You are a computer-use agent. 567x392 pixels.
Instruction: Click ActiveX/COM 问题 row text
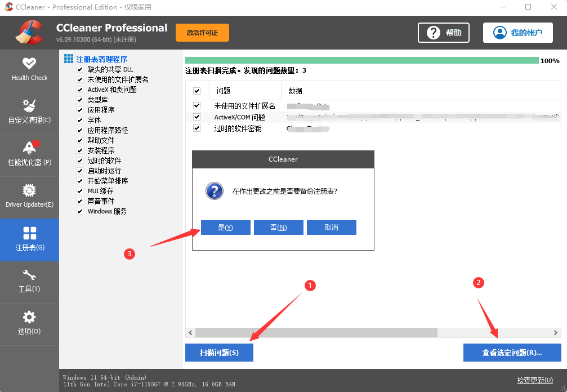point(239,117)
